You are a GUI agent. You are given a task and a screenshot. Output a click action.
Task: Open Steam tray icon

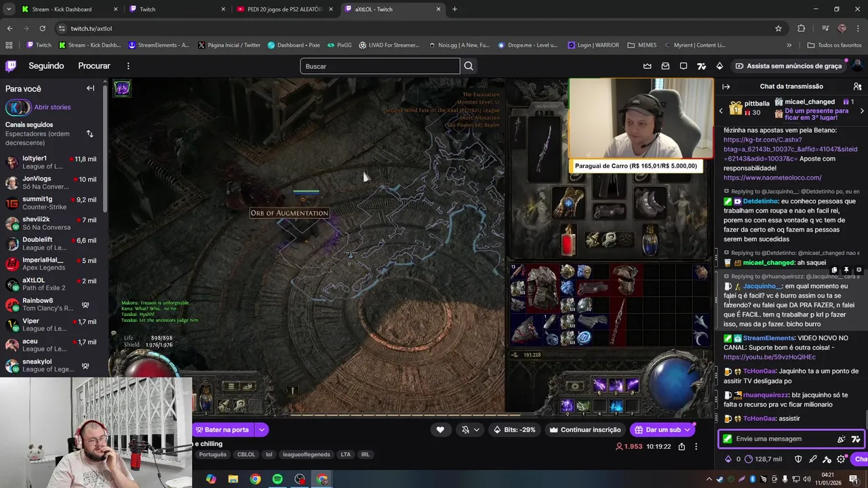click(719, 479)
